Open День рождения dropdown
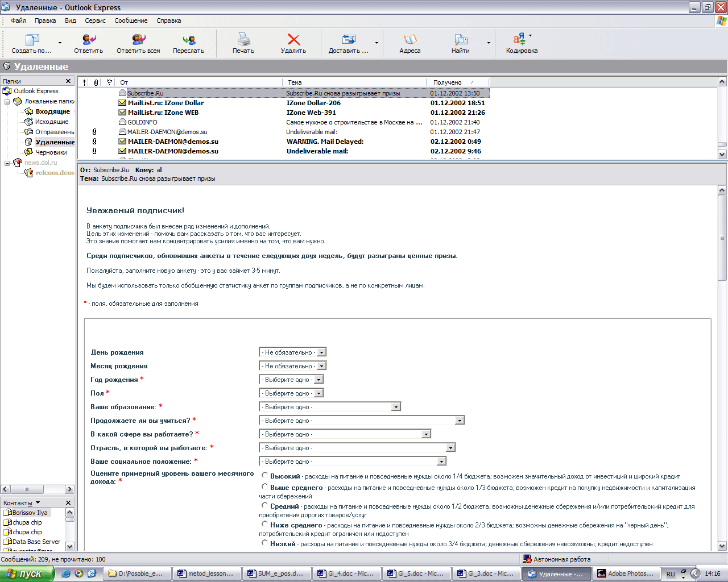 [x=292, y=352]
